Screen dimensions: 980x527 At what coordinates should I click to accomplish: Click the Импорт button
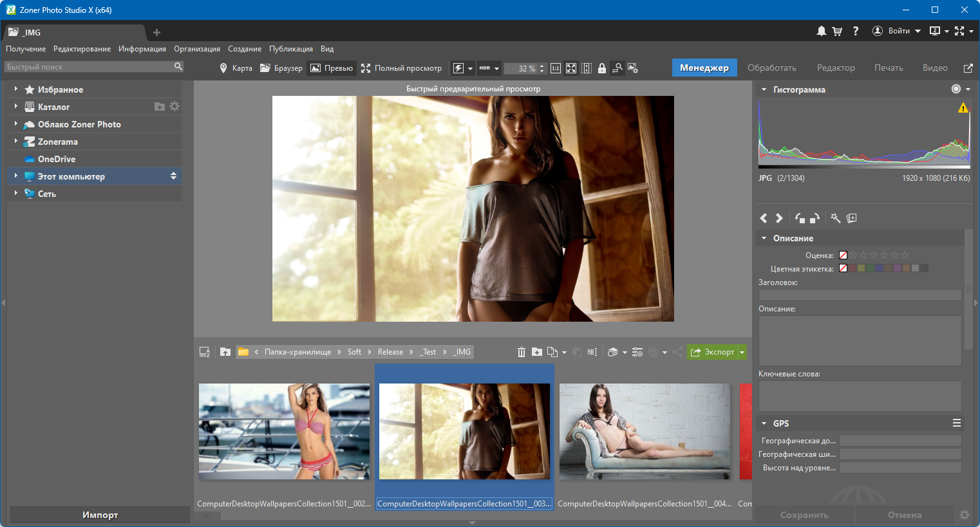(100, 515)
